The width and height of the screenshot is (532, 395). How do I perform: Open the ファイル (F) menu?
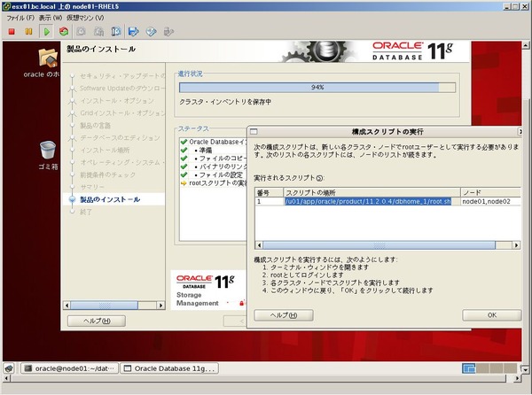[20, 18]
